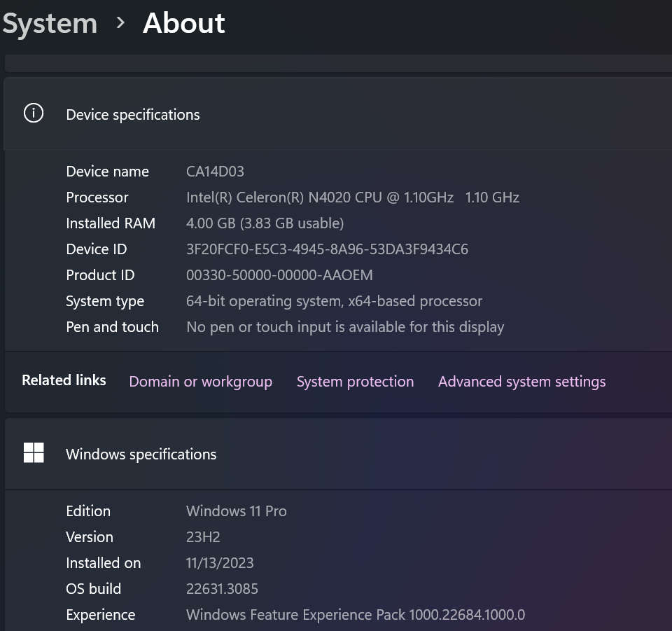Viewport: 672px width, 631px height.
Task: Click the Related links heading
Action: pos(63,380)
